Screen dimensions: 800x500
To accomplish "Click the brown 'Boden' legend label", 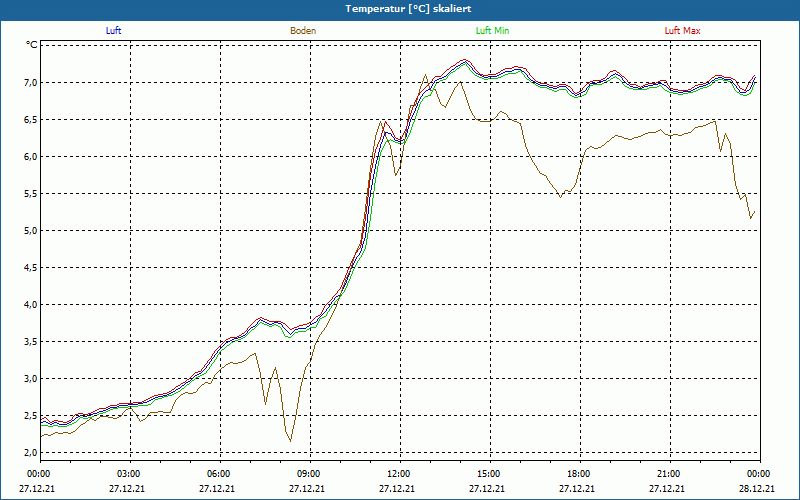I will tap(303, 31).
